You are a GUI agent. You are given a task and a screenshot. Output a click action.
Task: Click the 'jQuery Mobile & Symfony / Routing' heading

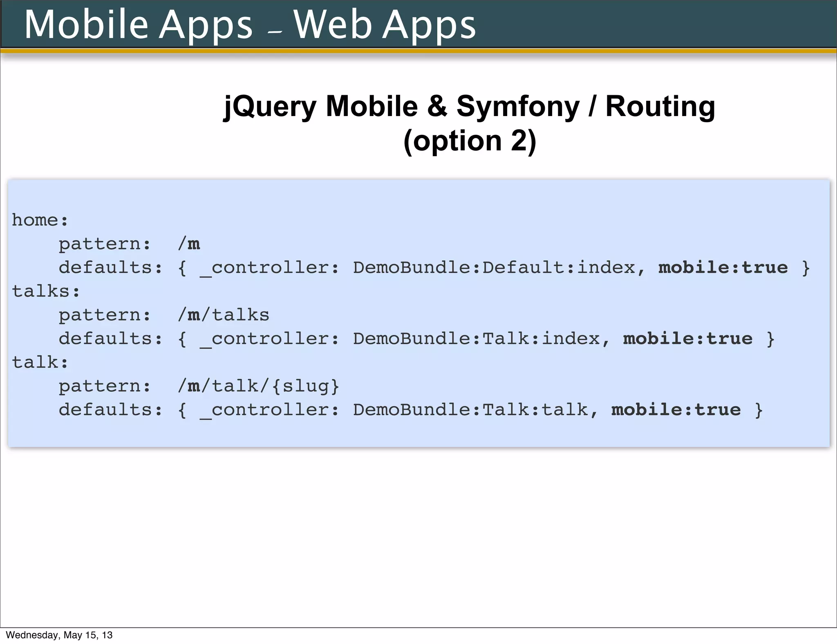click(469, 106)
